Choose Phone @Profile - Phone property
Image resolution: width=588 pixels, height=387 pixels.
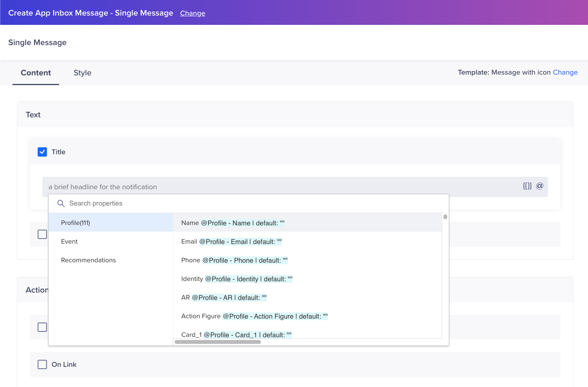tap(308, 260)
